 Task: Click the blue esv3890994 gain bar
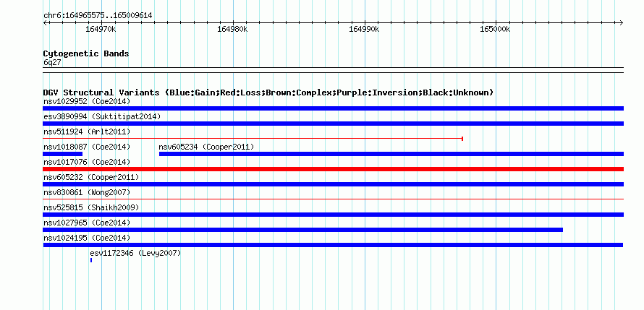pyautogui.click(x=333, y=124)
